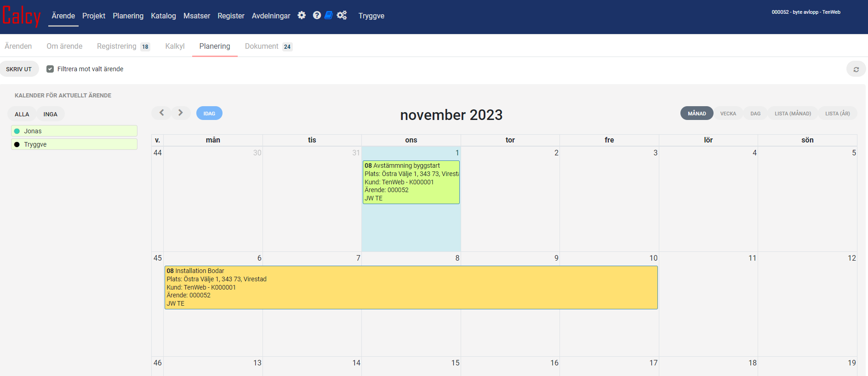Open the Tryggve user menu
868x376 pixels.
[x=371, y=16]
